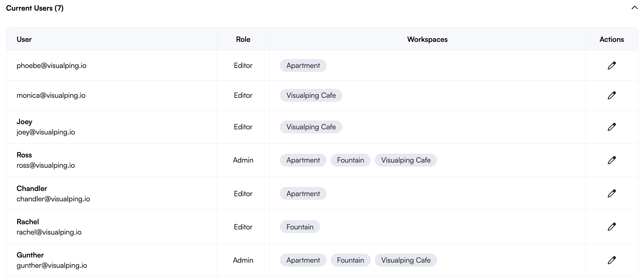644x277 pixels.
Task: Click Admin role in Ross's row
Action: (243, 160)
